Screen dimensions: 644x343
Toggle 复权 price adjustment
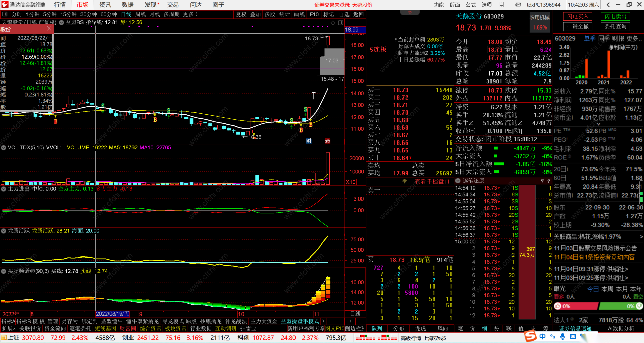(x=241, y=14)
